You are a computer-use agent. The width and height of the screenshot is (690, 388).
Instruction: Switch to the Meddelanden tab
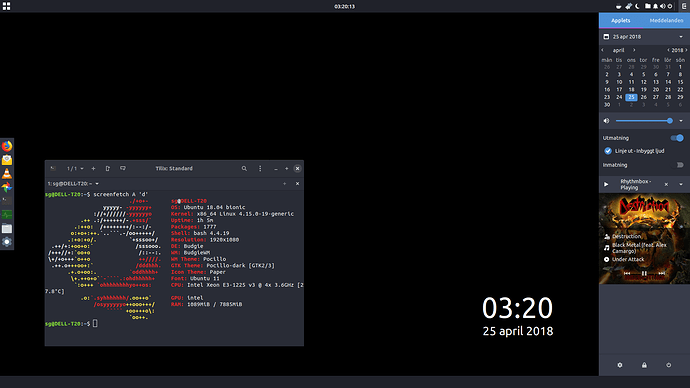[666, 21]
